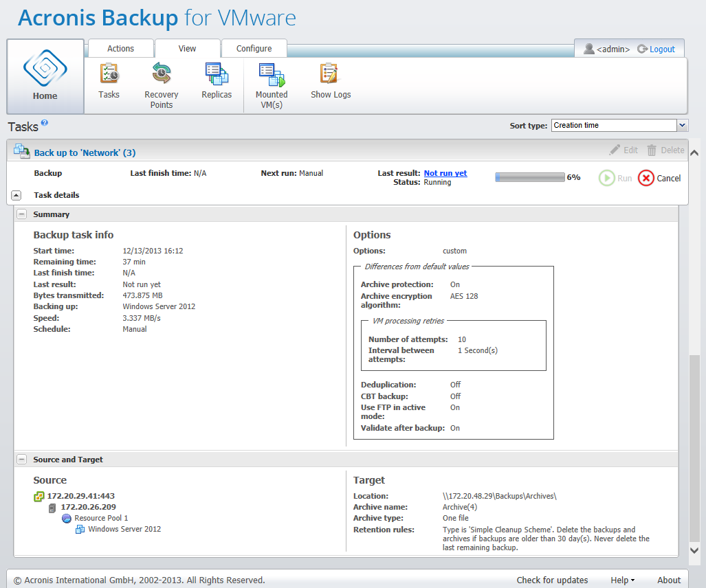706x588 pixels.
Task: Click the Logout link
Action: (662, 49)
